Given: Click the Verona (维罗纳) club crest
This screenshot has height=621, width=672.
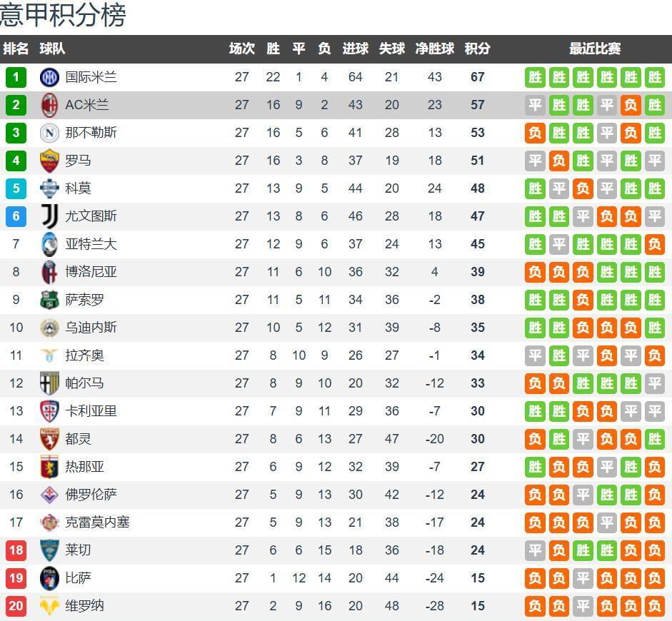Looking at the screenshot, I should [49, 606].
